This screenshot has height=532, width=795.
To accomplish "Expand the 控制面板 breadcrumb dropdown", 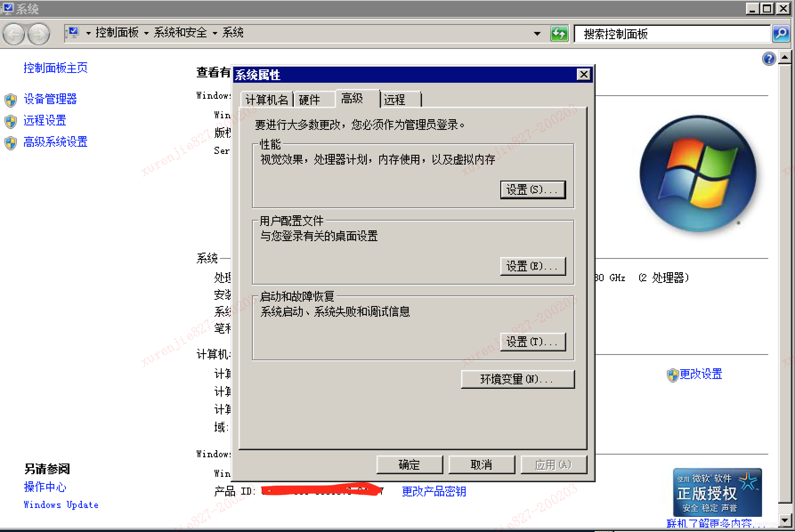I will 146,32.
